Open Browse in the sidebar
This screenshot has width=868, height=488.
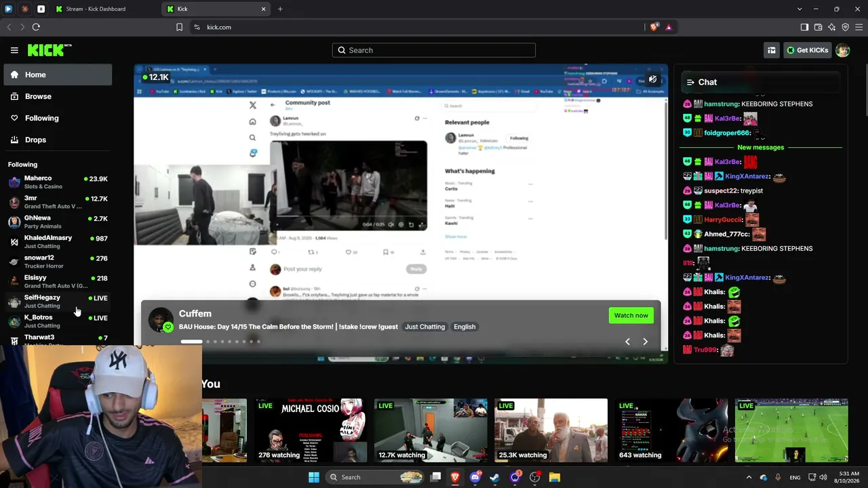[58, 96]
